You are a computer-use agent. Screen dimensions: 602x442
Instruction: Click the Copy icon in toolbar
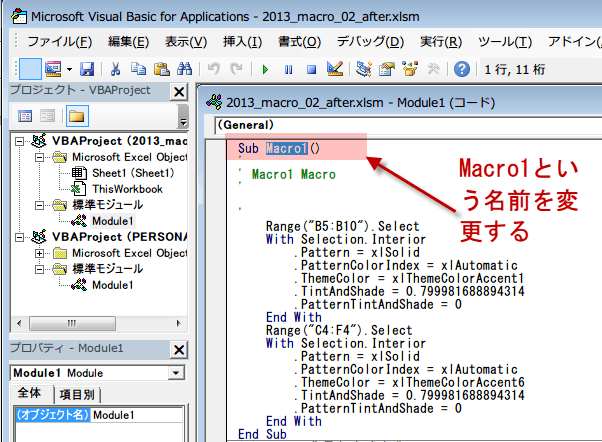[x=138, y=70]
